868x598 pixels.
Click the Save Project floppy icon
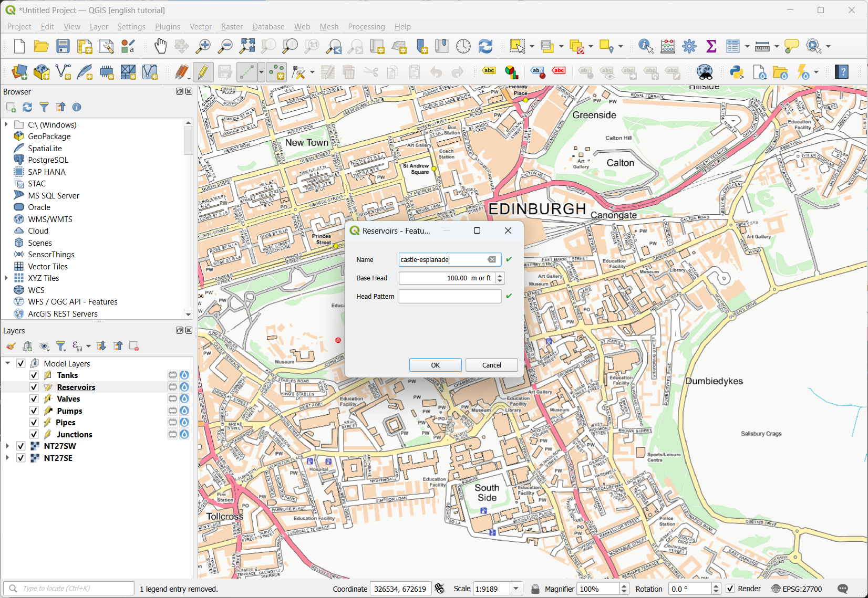click(x=63, y=46)
